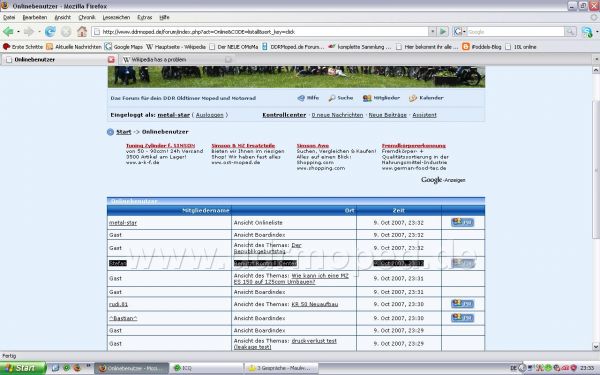This screenshot has height=375, width=600.
Task: Open the address bar history dropdown
Action: [432, 32]
